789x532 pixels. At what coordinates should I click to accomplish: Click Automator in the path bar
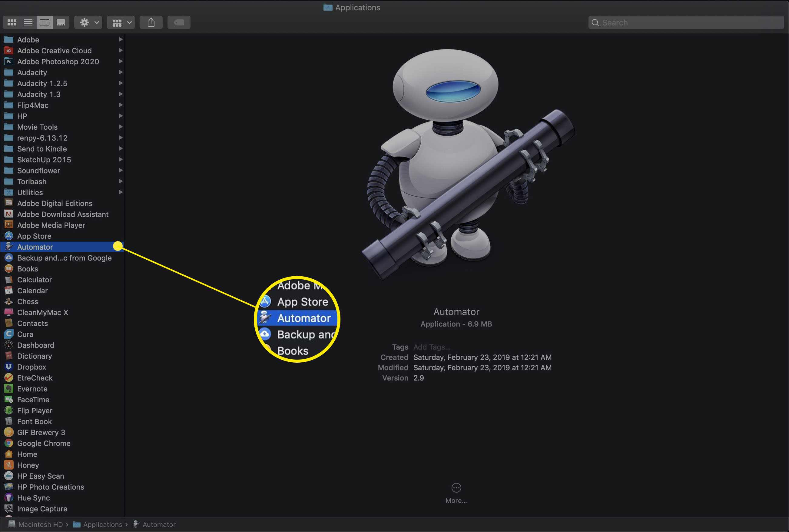(154, 524)
